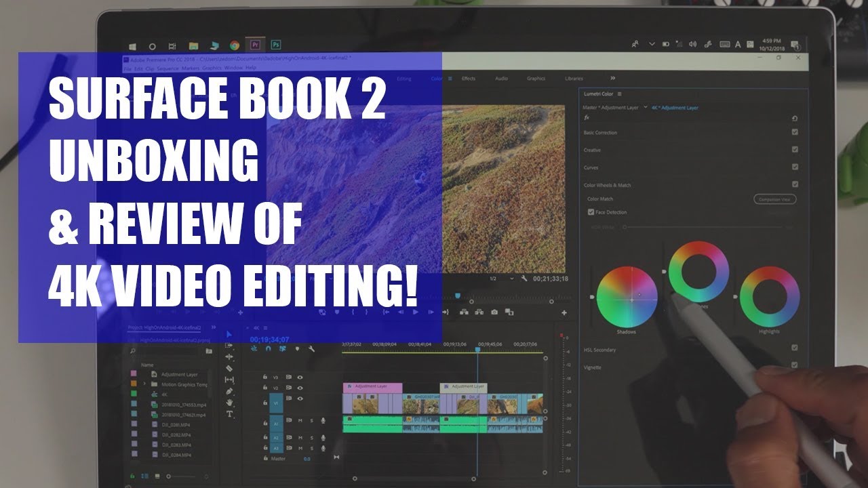Go to Out point in Program monitor
The height and width of the screenshot is (488, 868).
point(445,312)
